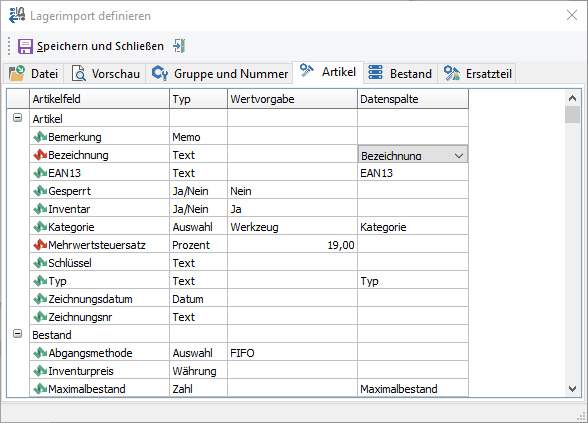
Task: Click the Bestand stacked list icon
Action: (375, 72)
